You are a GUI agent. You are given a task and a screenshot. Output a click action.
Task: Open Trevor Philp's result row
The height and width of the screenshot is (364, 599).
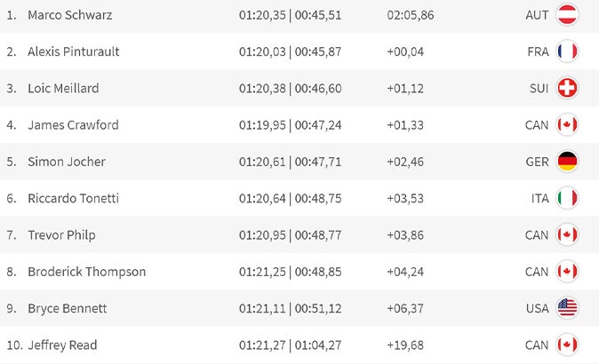point(61,235)
